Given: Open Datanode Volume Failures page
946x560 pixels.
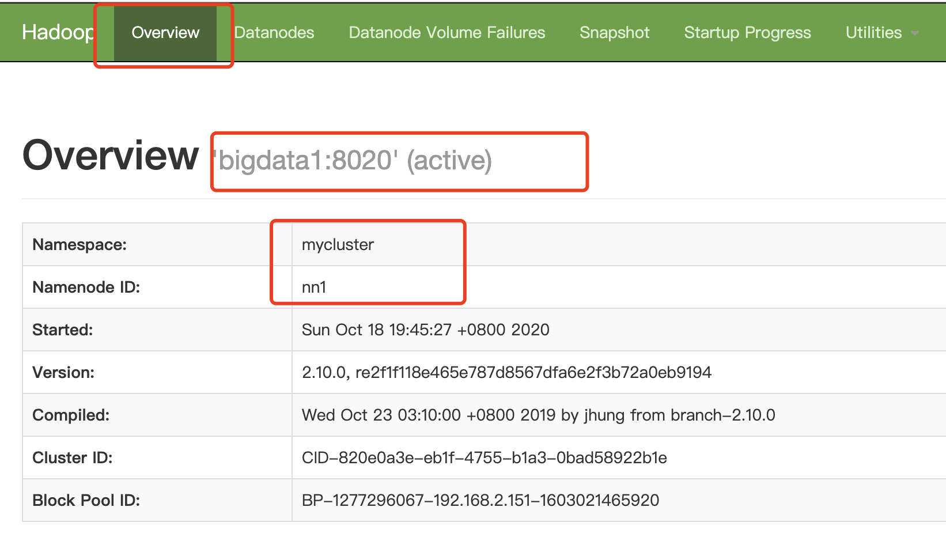Looking at the screenshot, I should click(x=446, y=33).
